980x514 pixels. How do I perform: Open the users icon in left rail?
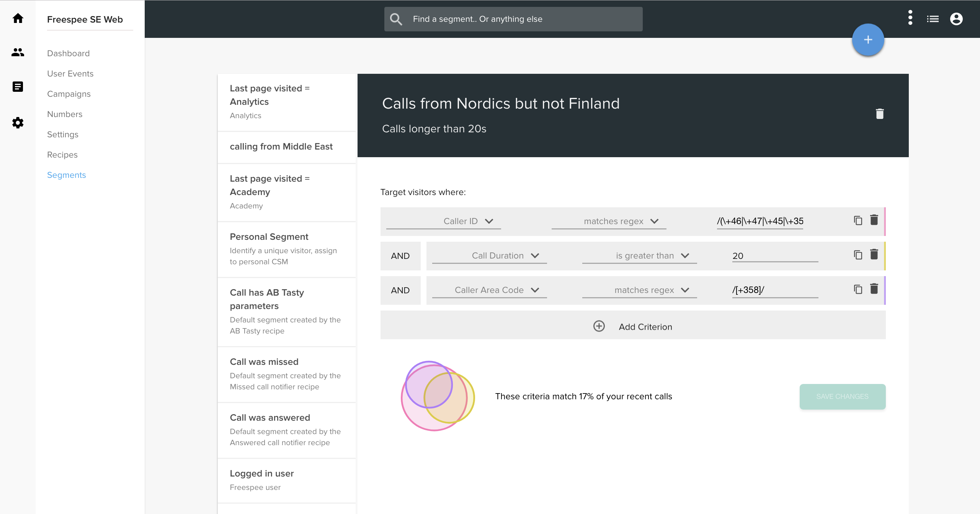coord(18,52)
